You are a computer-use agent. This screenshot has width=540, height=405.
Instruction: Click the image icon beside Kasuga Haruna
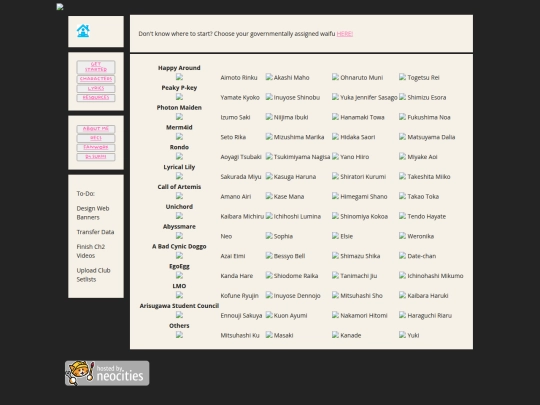(x=269, y=176)
